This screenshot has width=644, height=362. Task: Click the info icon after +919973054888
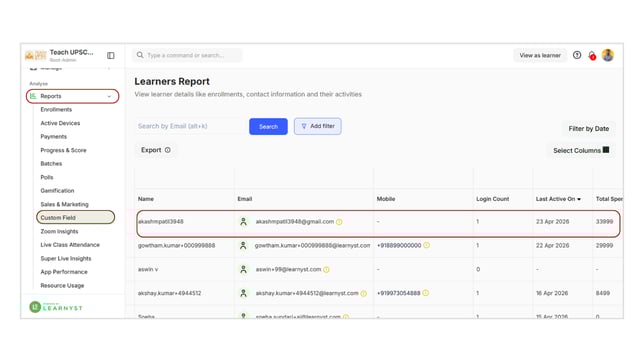tap(426, 293)
